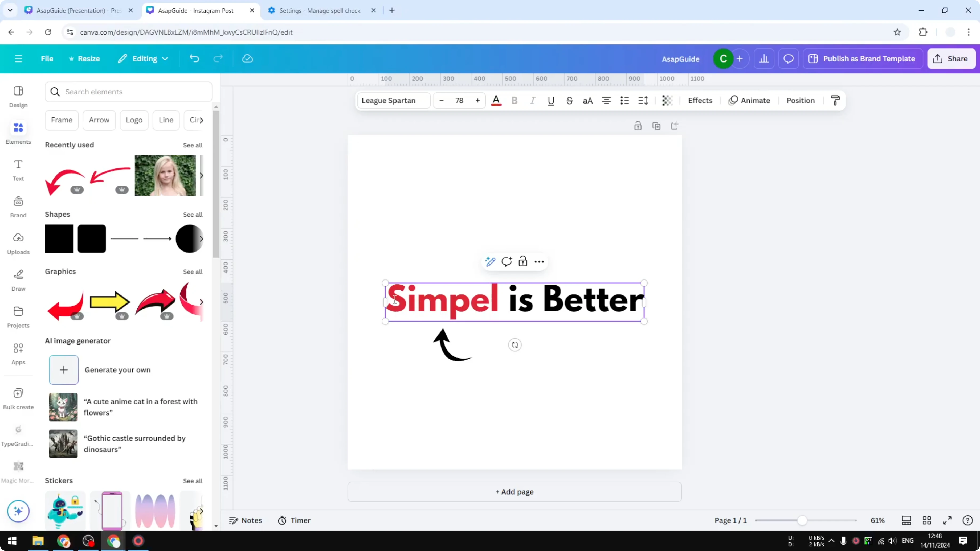Open the File menu
Image resolution: width=980 pixels, height=551 pixels.
(x=47, y=59)
